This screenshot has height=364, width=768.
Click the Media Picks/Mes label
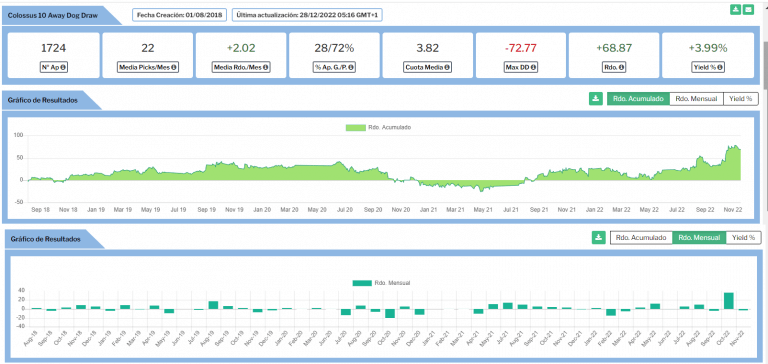[x=147, y=67]
